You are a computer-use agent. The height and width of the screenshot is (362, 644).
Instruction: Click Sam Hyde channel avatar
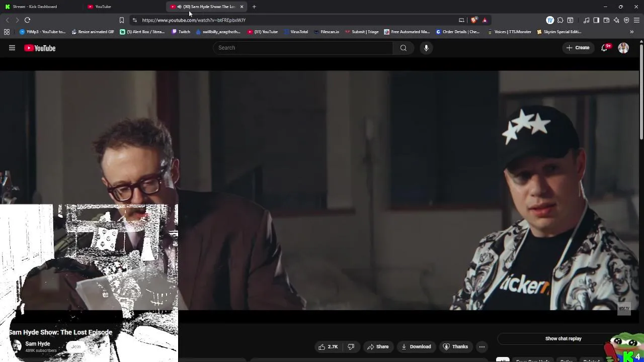click(16, 346)
